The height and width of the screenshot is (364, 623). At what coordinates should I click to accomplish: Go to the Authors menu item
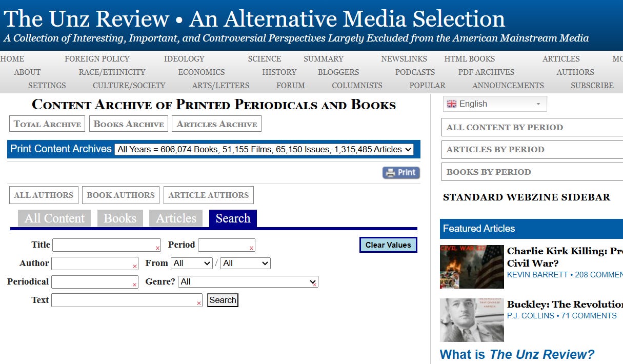point(575,72)
